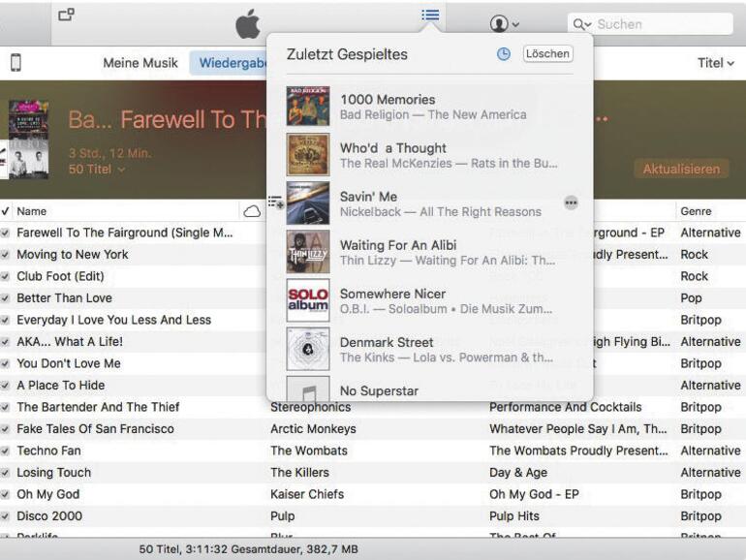Screen dimensions: 746x560
Task: Open the account user icon
Action: pyautogui.click(x=499, y=23)
